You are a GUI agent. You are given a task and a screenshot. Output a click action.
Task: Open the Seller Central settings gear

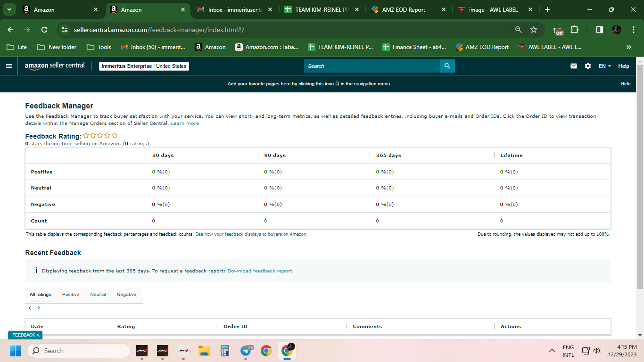pyautogui.click(x=588, y=66)
